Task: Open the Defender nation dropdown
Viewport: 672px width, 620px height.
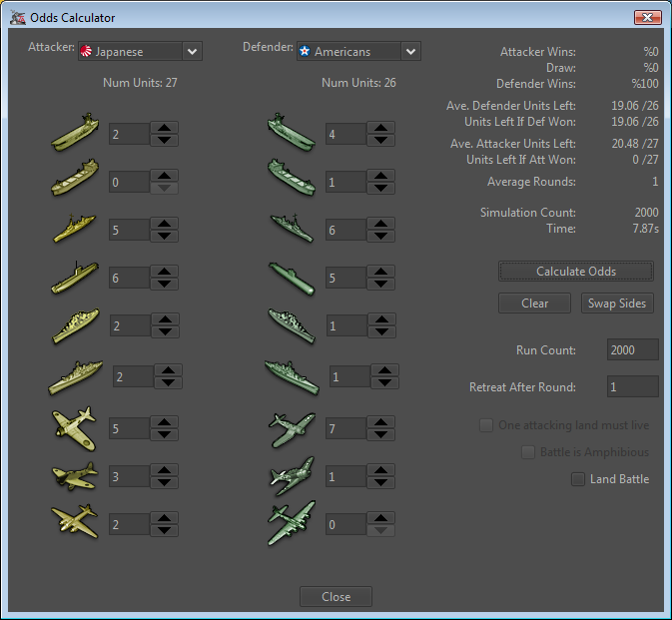Action: click(358, 51)
